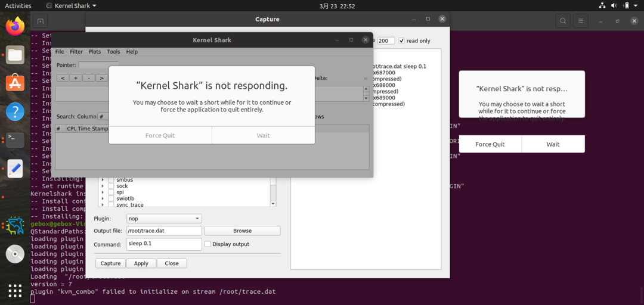Click the network icon in the top bar
The width and height of the screenshot is (644, 305).
pos(602,6)
